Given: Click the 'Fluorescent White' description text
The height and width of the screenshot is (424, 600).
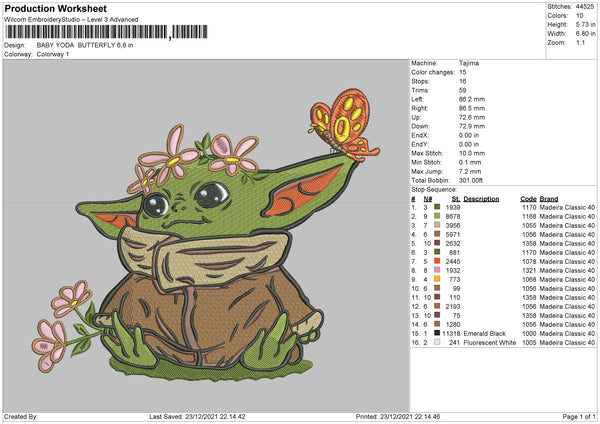Looking at the screenshot, I should pyautogui.click(x=489, y=342).
